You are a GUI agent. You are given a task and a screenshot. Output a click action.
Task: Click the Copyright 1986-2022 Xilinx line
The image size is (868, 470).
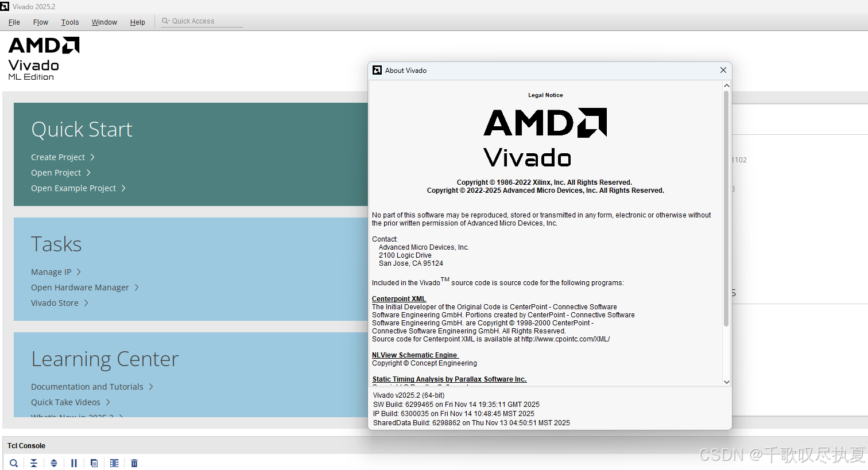[x=544, y=182]
